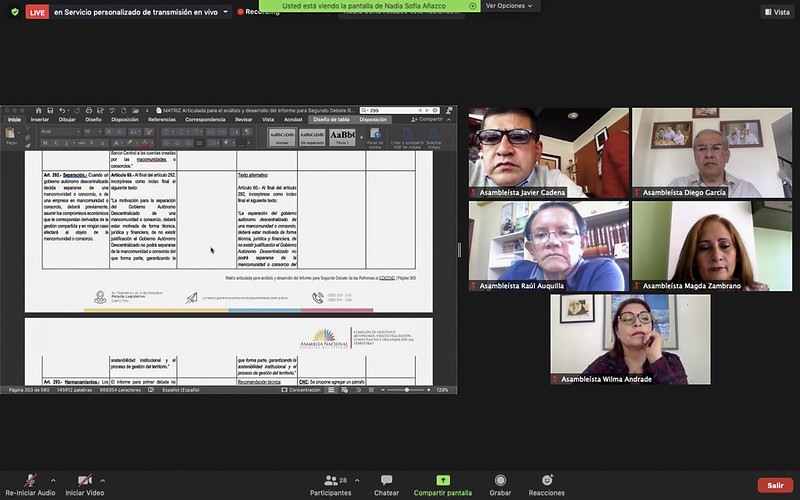Click the red LIVE badge

tap(37, 12)
